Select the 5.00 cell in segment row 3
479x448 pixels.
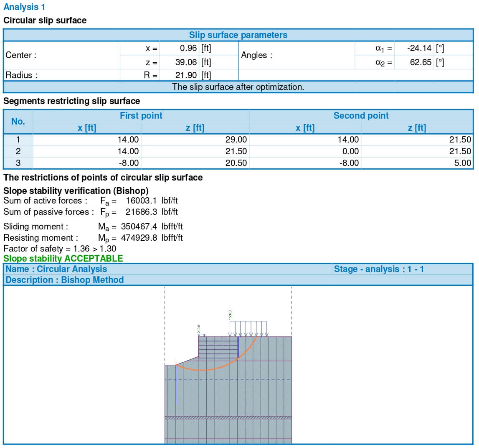462,163
